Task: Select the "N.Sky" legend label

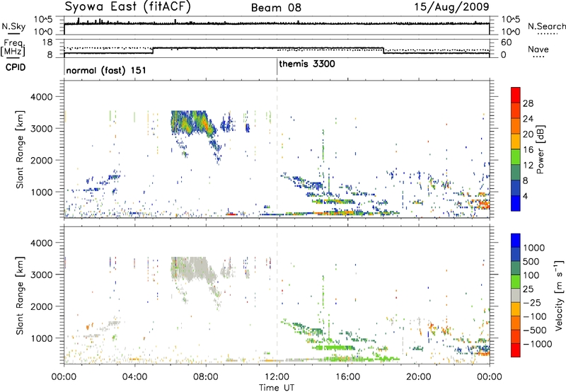Action: (x=13, y=26)
